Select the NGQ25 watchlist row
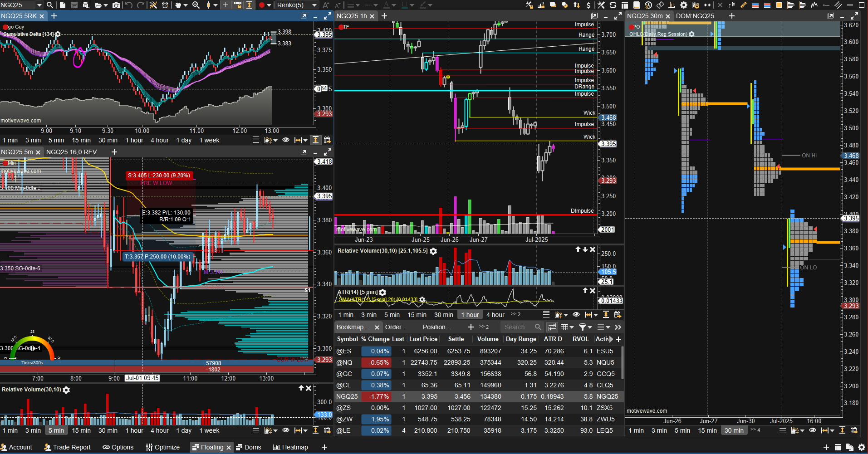This screenshot has height=454, width=868. 479,396
